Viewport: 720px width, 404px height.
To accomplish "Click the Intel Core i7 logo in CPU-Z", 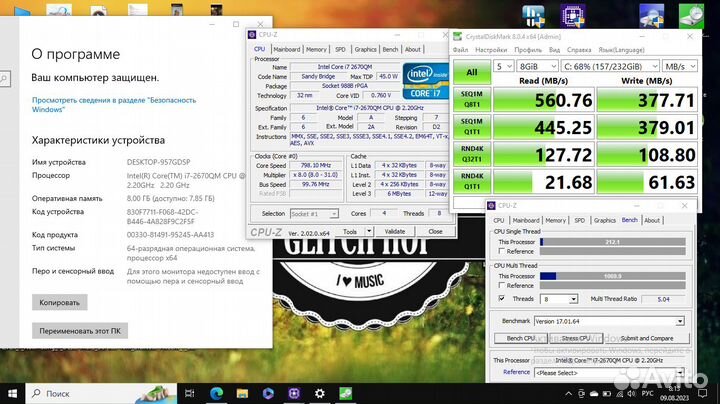I will (x=426, y=81).
